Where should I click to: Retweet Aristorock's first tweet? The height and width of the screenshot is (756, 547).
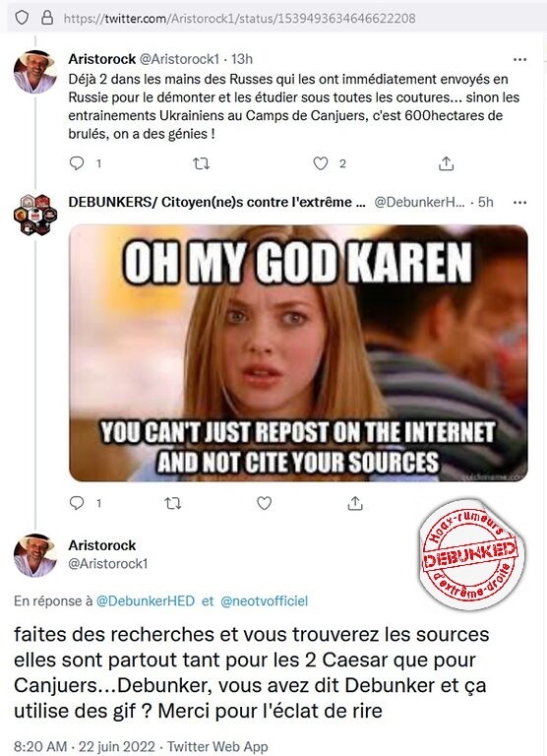coord(201,164)
